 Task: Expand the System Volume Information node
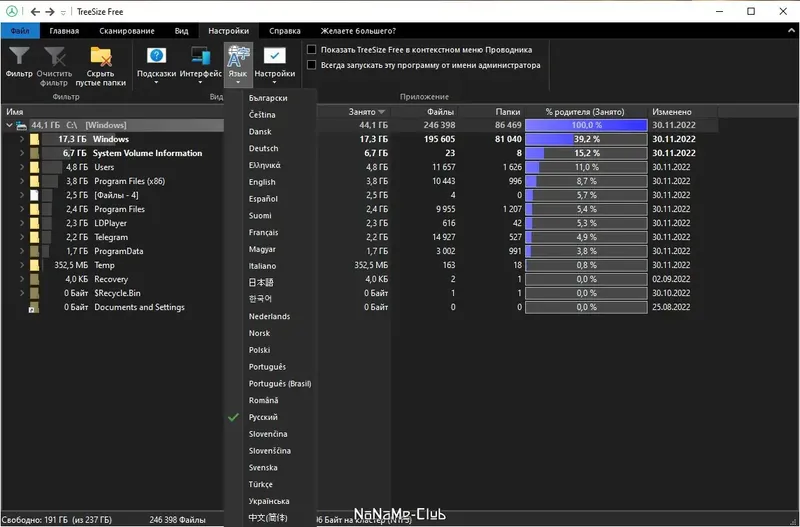click(22, 153)
